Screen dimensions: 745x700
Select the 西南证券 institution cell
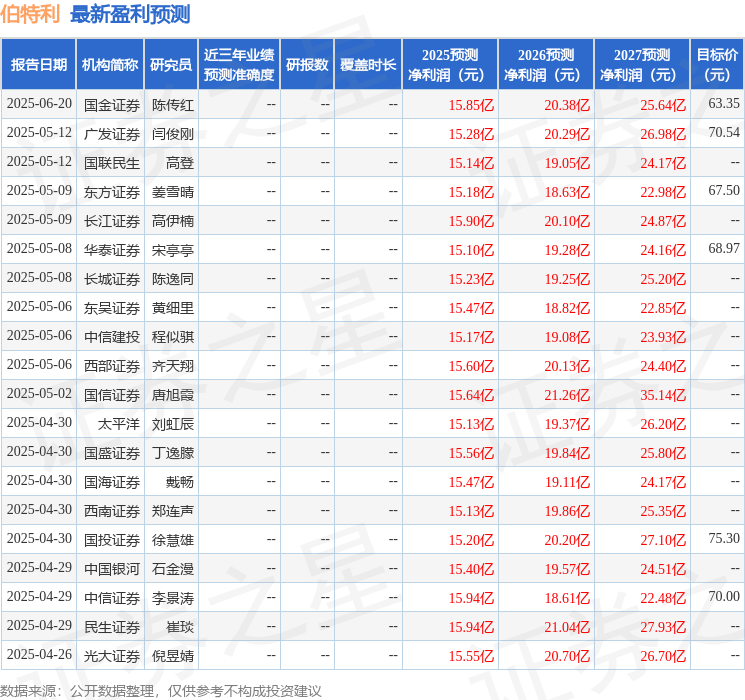[x=112, y=511]
